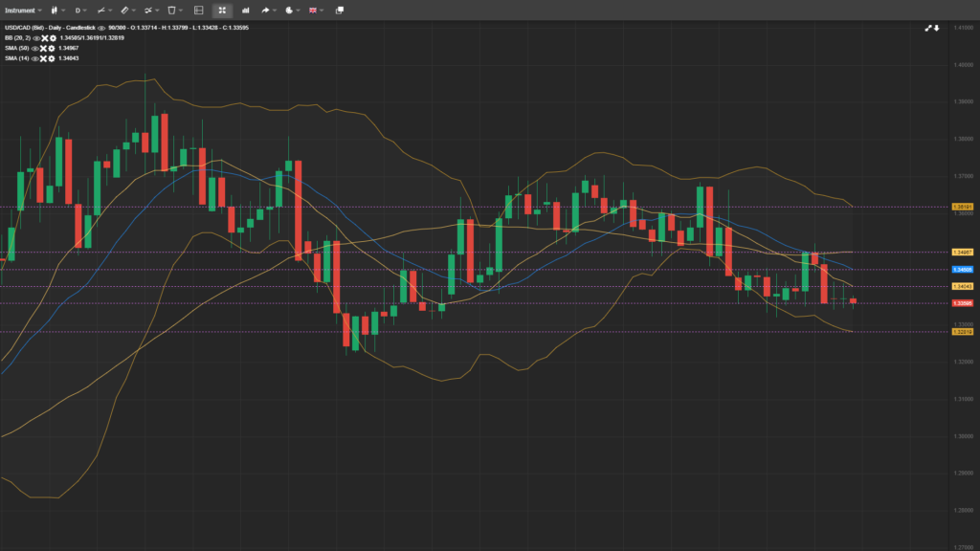
Task: Select the trend line drawing tool
Action: click(100, 10)
